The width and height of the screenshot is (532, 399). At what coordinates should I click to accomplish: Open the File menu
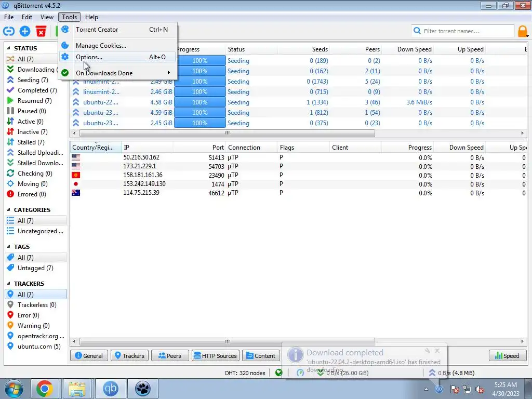tap(9, 17)
